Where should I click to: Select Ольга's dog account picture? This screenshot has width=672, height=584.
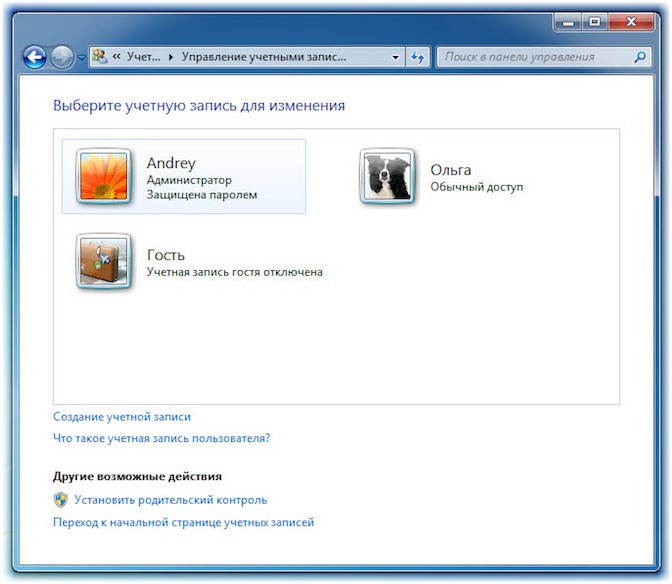387,176
